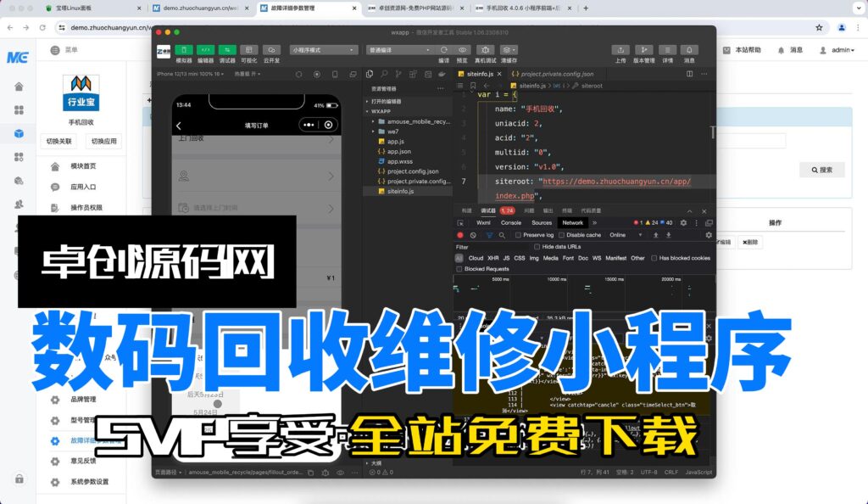Viewport: 868px width, 504px height.
Task: Open new browser tab
Action: [586, 8]
